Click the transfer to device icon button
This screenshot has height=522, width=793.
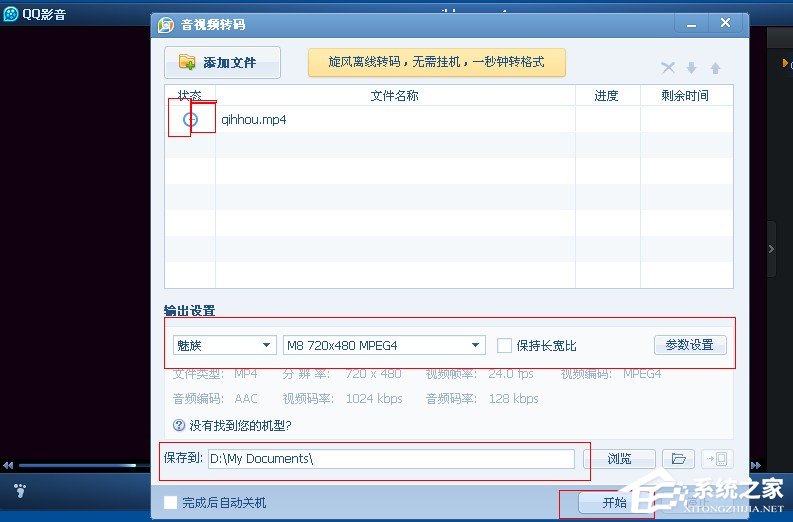[x=717, y=459]
